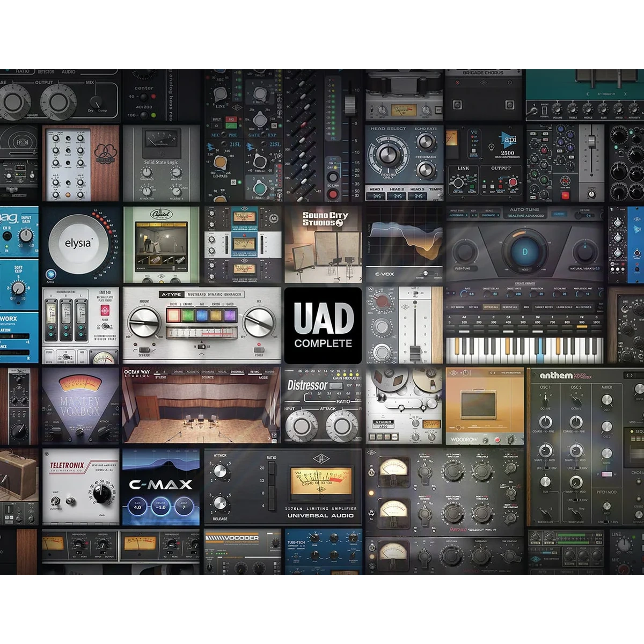Screen dimensions: 644x644
Task: Select 1176LN ratio 20 button
Action: point(272,469)
